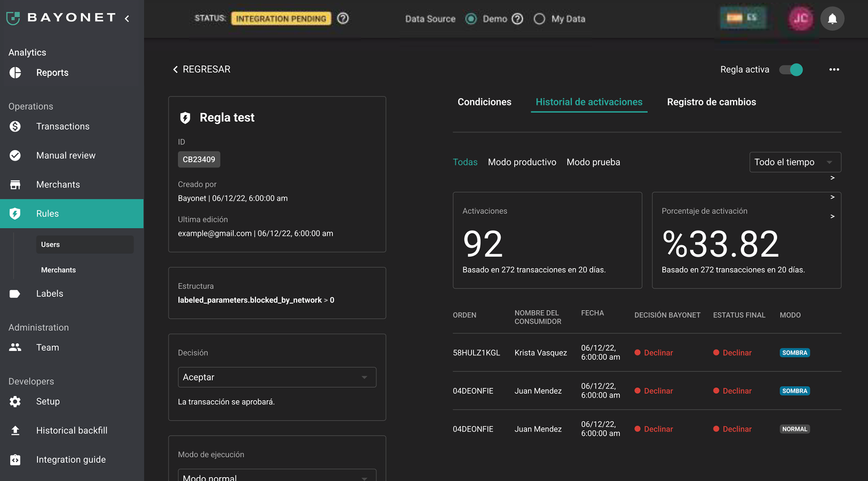This screenshot has width=868, height=481.
Task: Select the Demo data source radio
Action: [x=471, y=19]
